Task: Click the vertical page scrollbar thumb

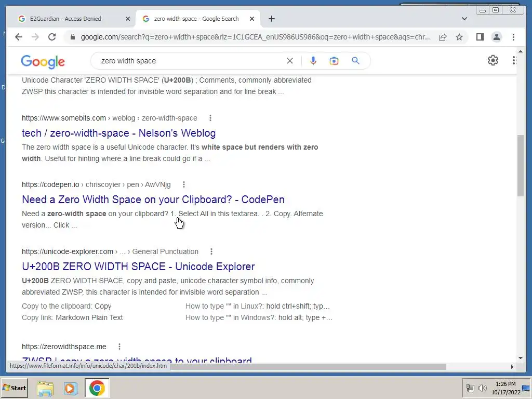Action: pos(521,165)
